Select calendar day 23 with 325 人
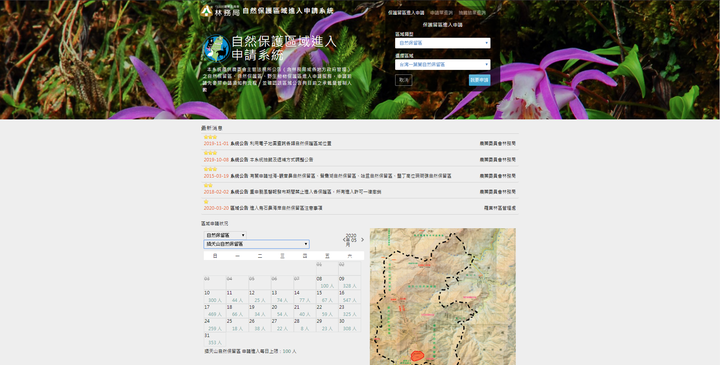The image size is (720, 365). tap(349, 311)
